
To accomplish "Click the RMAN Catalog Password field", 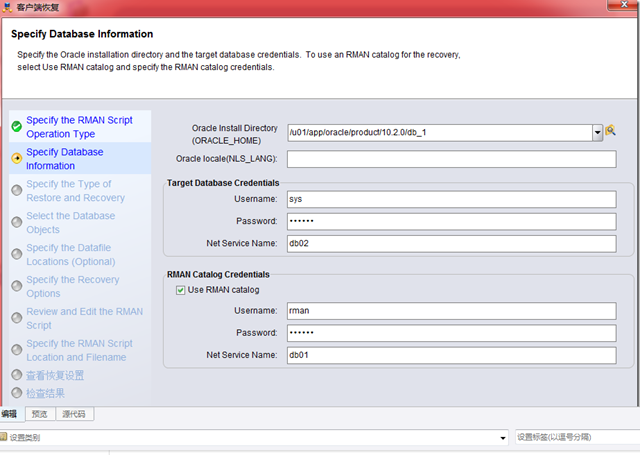I will click(x=451, y=333).
